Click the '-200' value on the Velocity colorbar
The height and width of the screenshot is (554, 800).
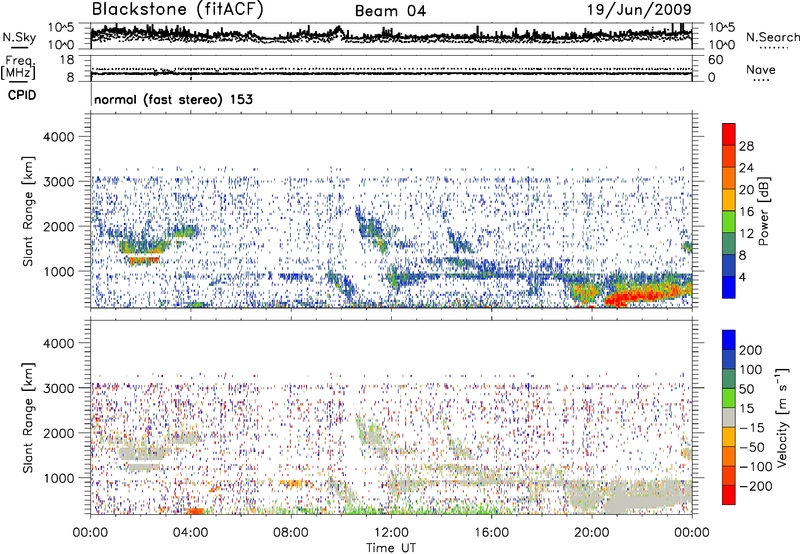(x=755, y=486)
